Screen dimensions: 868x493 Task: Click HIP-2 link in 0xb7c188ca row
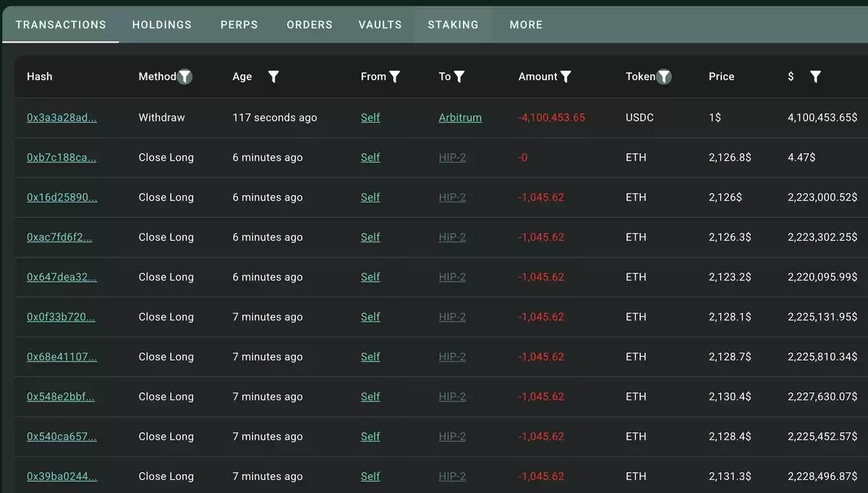click(x=452, y=158)
